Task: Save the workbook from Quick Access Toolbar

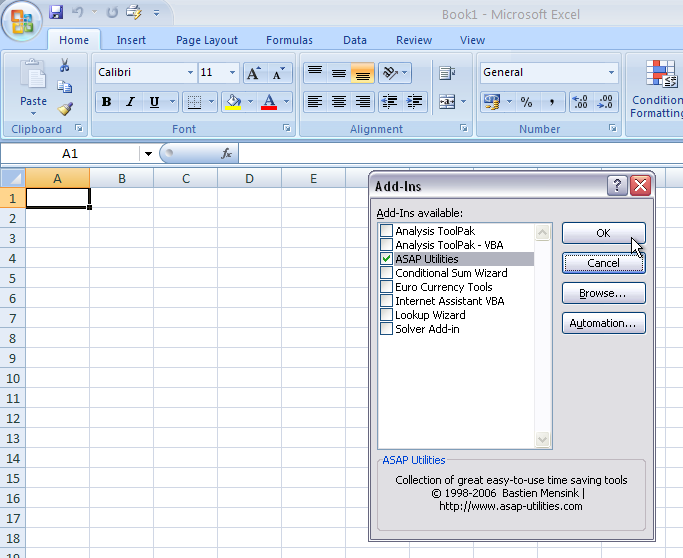Action: tap(56, 12)
